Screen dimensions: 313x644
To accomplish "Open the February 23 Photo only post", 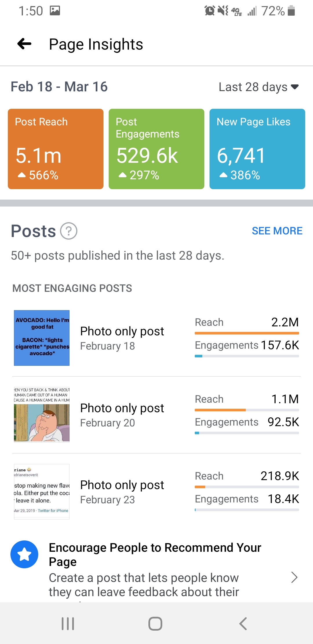I will pos(122,492).
